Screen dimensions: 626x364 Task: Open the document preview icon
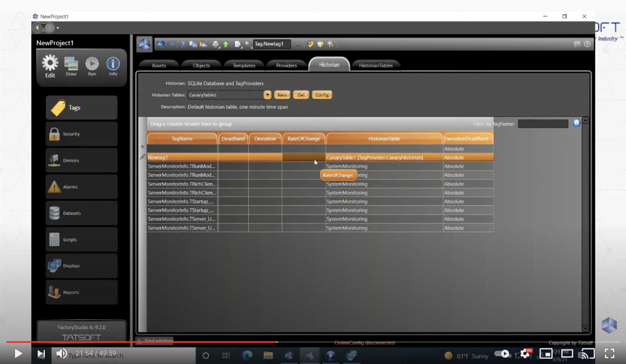[x=238, y=44]
